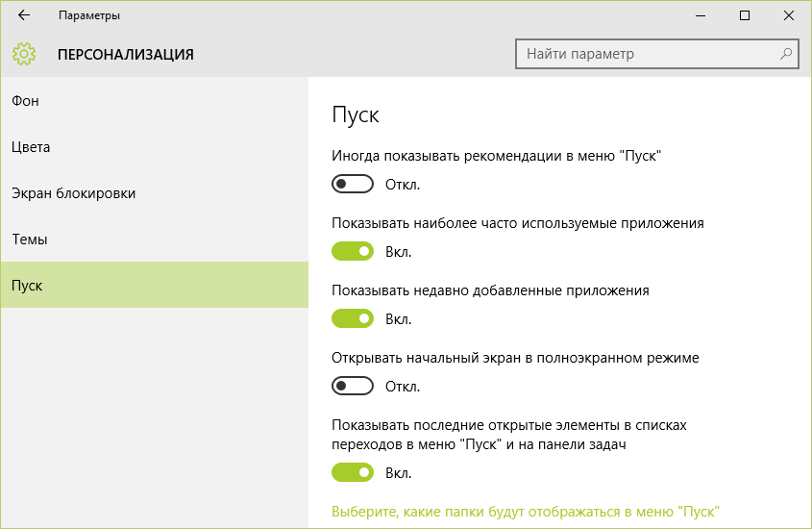Maximize the Параметры window
Screen dimensions: 812x529
coord(744,16)
